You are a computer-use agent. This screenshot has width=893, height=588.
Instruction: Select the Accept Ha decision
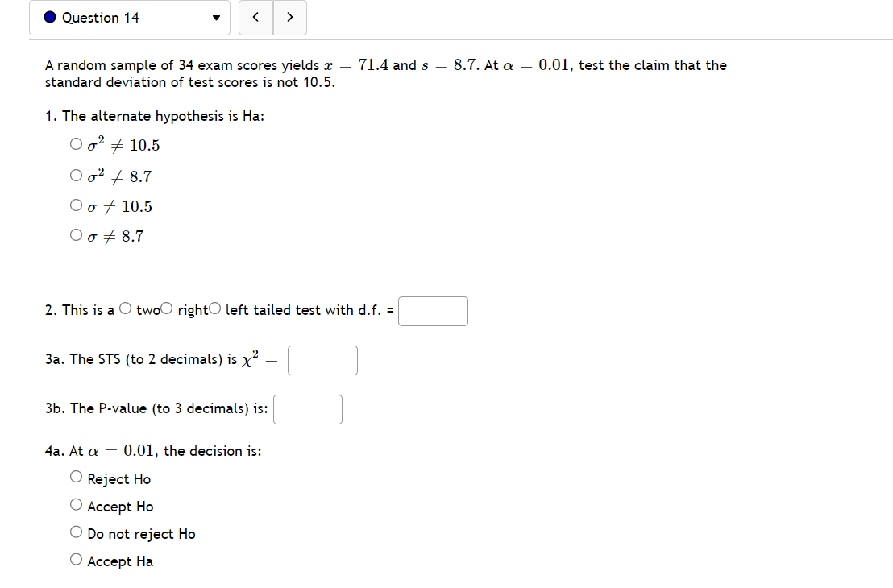[x=76, y=558]
